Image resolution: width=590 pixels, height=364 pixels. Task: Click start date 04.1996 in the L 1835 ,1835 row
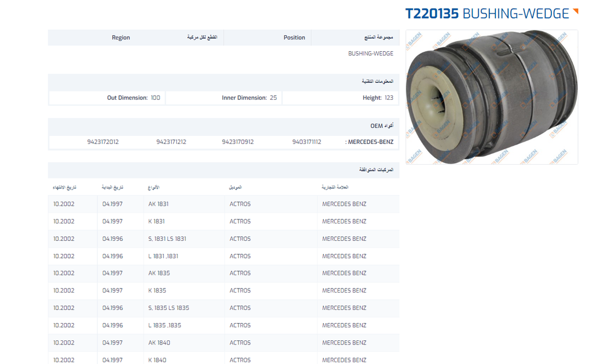[112, 325]
